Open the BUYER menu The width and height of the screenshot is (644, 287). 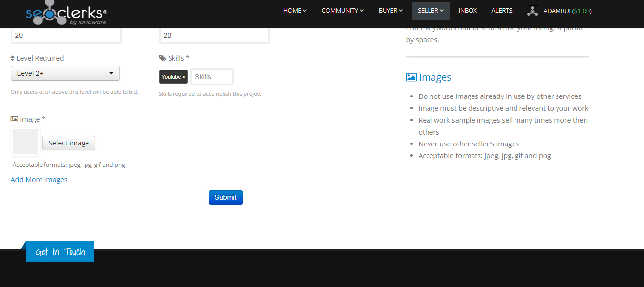(x=390, y=11)
